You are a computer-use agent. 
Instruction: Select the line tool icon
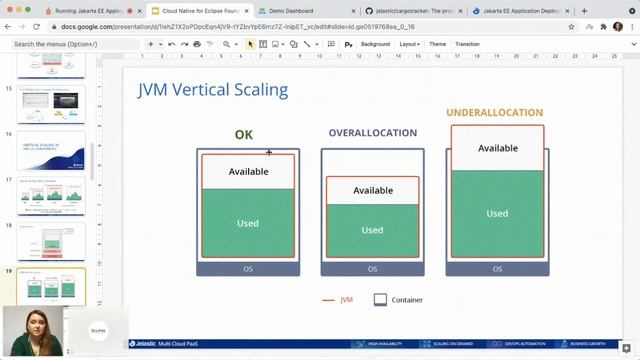click(x=307, y=44)
